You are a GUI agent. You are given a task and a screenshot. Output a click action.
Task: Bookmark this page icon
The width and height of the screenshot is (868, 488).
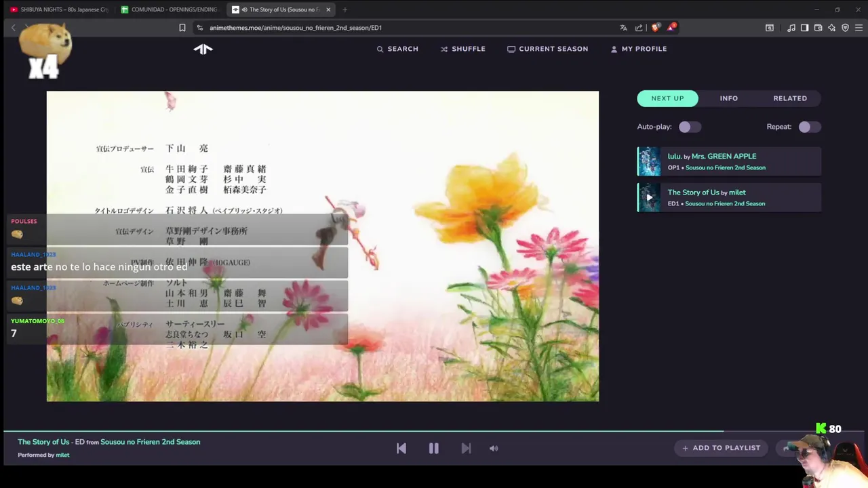point(182,28)
